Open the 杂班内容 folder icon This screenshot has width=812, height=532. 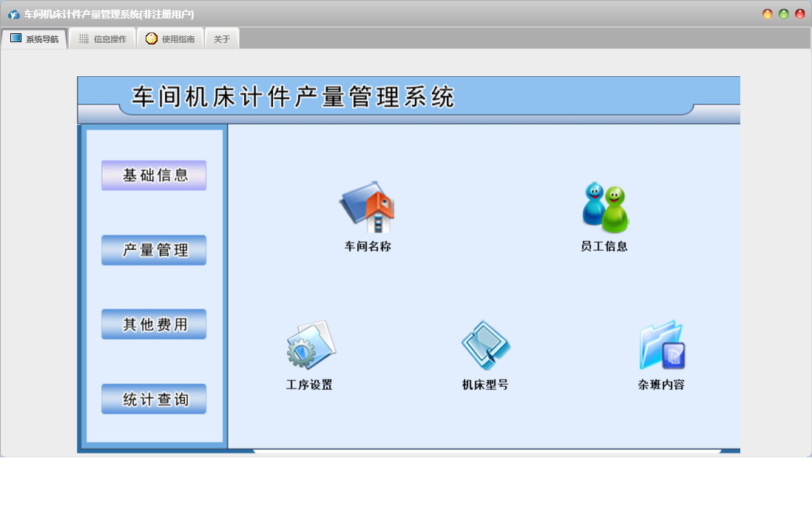(663, 345)
